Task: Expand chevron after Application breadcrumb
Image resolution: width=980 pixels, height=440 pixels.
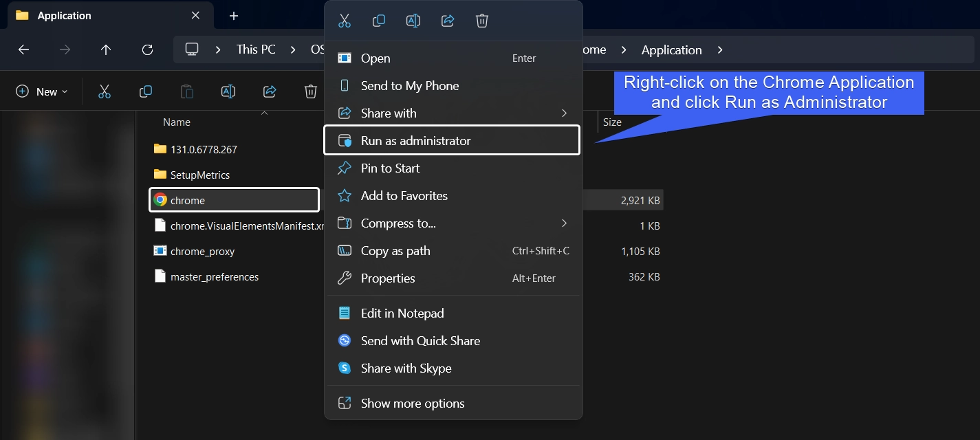Action: click(x=720, y=49)
